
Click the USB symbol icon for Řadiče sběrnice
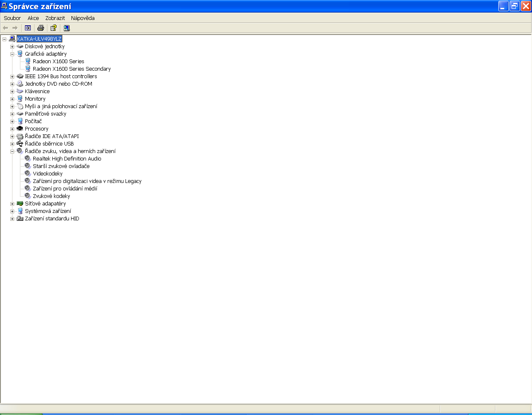click(20, 143)
